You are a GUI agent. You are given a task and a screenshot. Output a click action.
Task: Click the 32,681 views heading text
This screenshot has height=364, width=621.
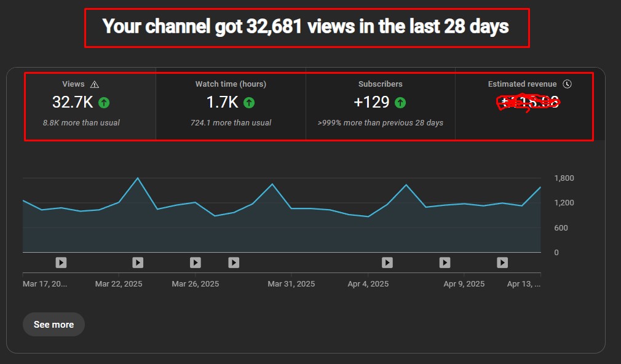[306, 27]
